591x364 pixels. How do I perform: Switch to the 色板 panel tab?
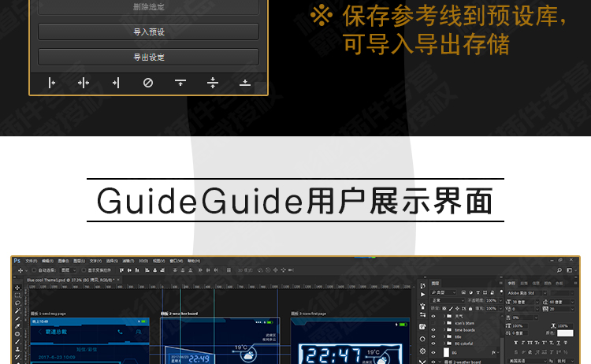pos(559,284)
